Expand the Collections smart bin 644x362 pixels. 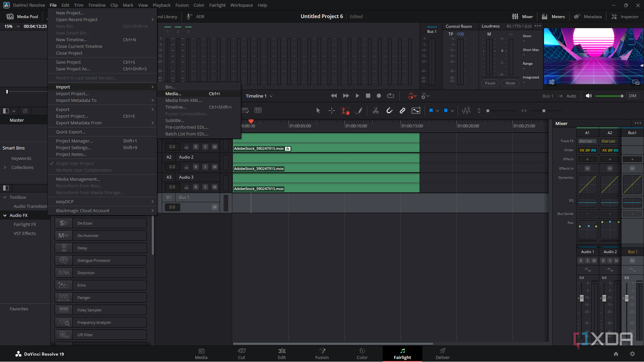(5, 167)
